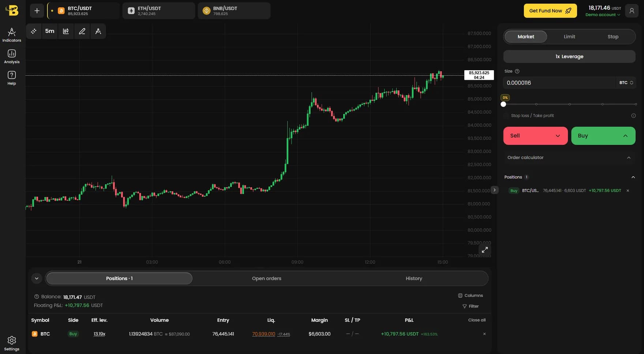This screenshot has width=644, height=354.
Task: Select the ETH/USDT symbol tab
Action: click(158, 11)
